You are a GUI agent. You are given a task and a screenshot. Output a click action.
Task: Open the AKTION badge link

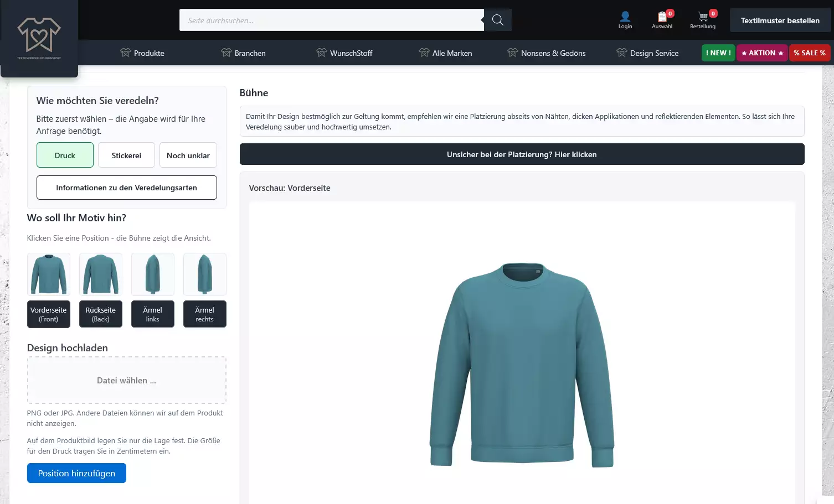click(x=762, y=53)
